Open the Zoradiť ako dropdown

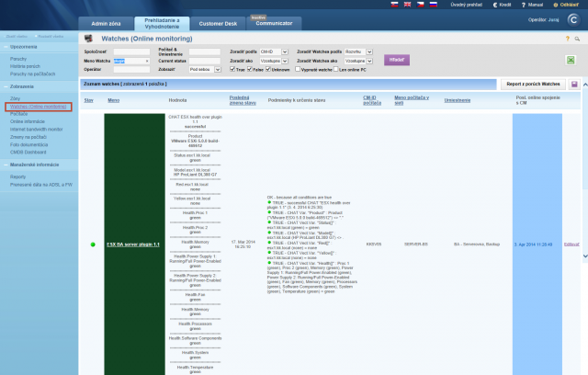point(274,61)
